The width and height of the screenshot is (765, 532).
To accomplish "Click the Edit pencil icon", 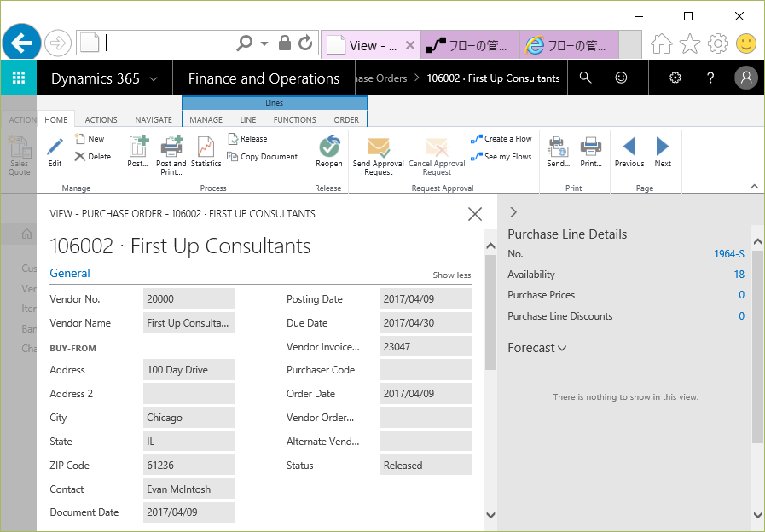I will (x=55, y=146).
